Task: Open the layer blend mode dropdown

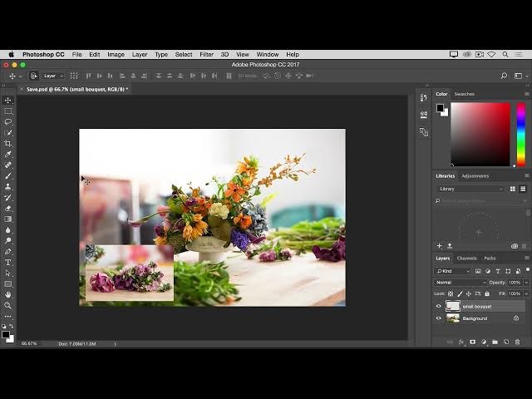Action: [459, 283]
